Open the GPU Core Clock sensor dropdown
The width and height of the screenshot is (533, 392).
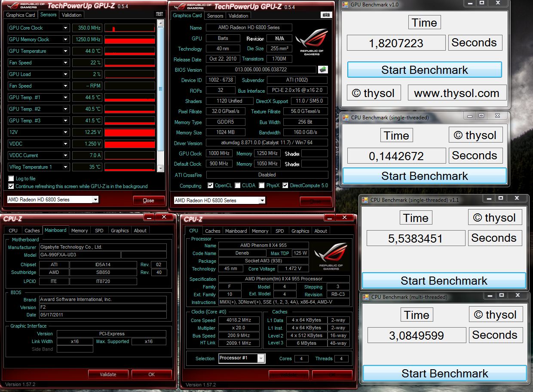tap(66, 28)
